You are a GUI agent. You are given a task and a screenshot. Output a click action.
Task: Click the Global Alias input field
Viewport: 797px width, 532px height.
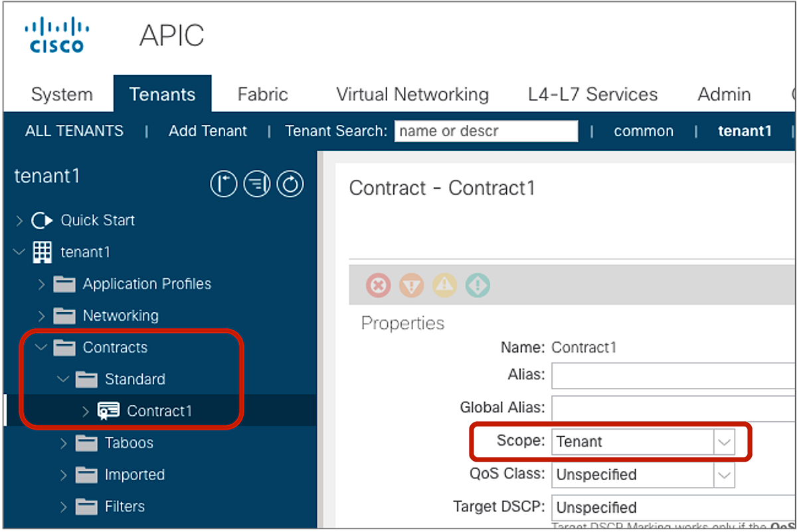(x=673, y=408)
